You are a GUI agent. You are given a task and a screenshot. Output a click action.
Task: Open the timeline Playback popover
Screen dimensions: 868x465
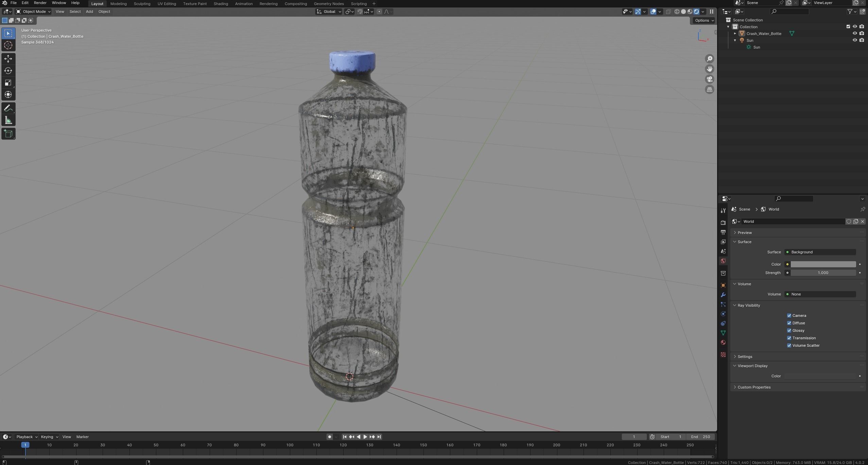coord(27,437)
